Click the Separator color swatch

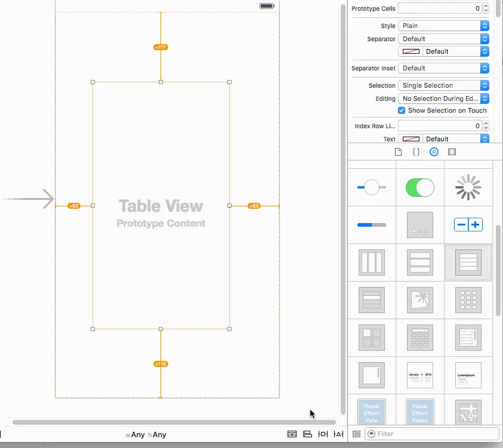pos(411,51)
